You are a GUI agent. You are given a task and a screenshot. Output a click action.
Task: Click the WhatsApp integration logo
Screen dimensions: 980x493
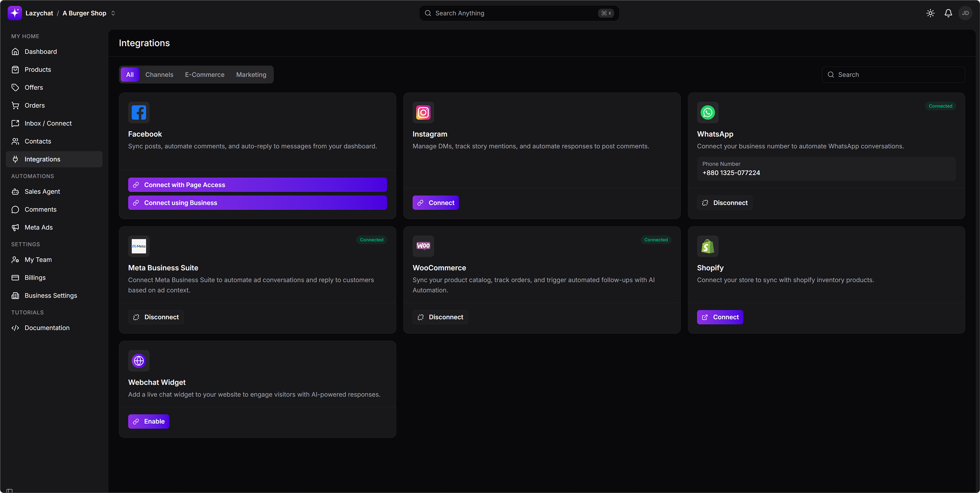point(708,112)
